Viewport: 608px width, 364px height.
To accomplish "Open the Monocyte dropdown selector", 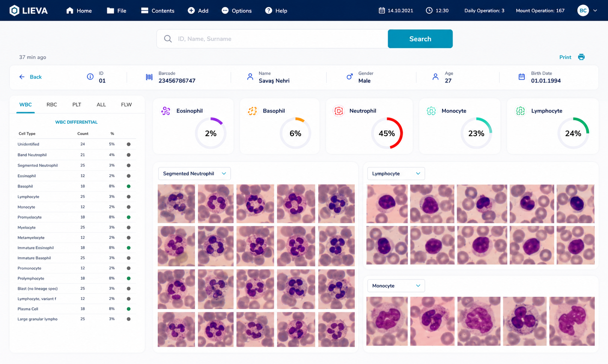I will (396, 286).
